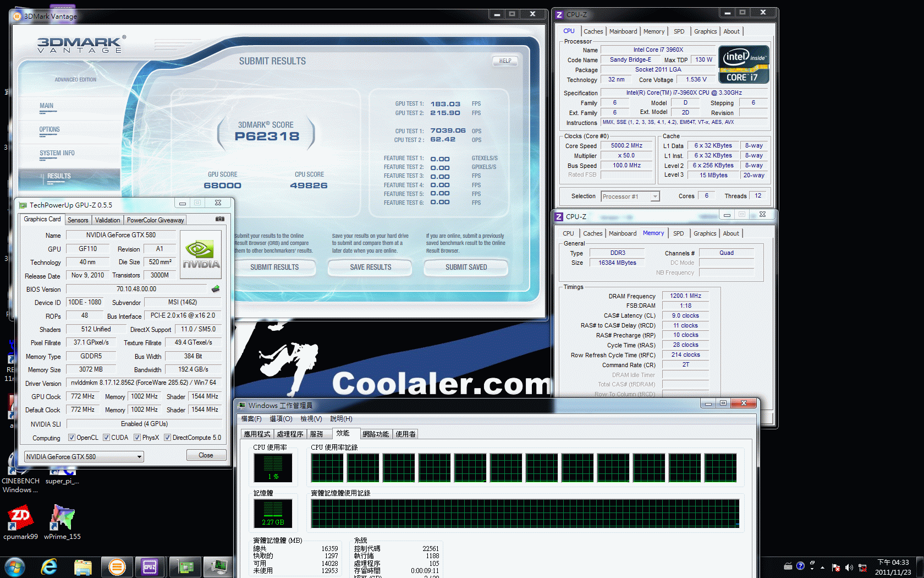
Task: Click the BIOS save chip icon in GPU-Z
Action: point(216,289)
